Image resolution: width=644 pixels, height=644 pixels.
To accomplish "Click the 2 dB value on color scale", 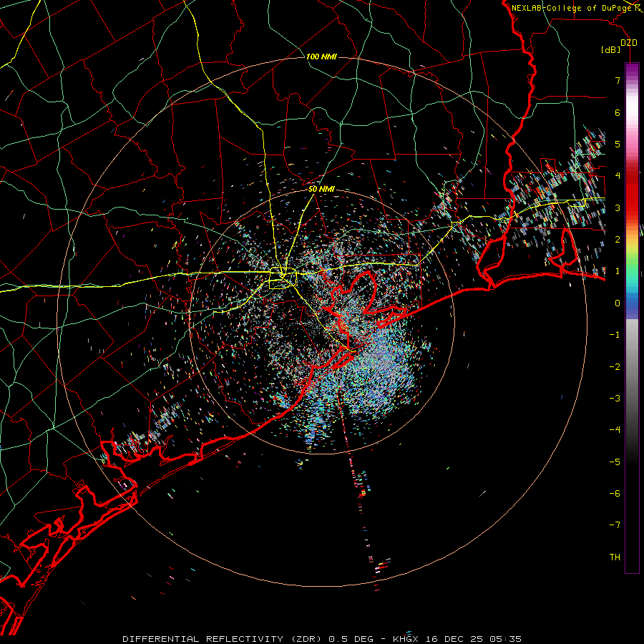I will (618, 240).
